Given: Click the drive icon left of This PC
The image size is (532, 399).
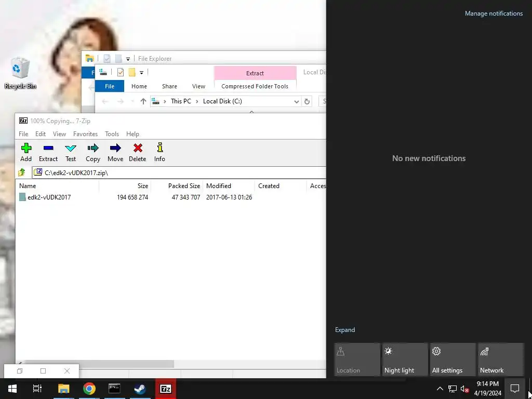Looking at the screenshot, I should tap(156, 101).
